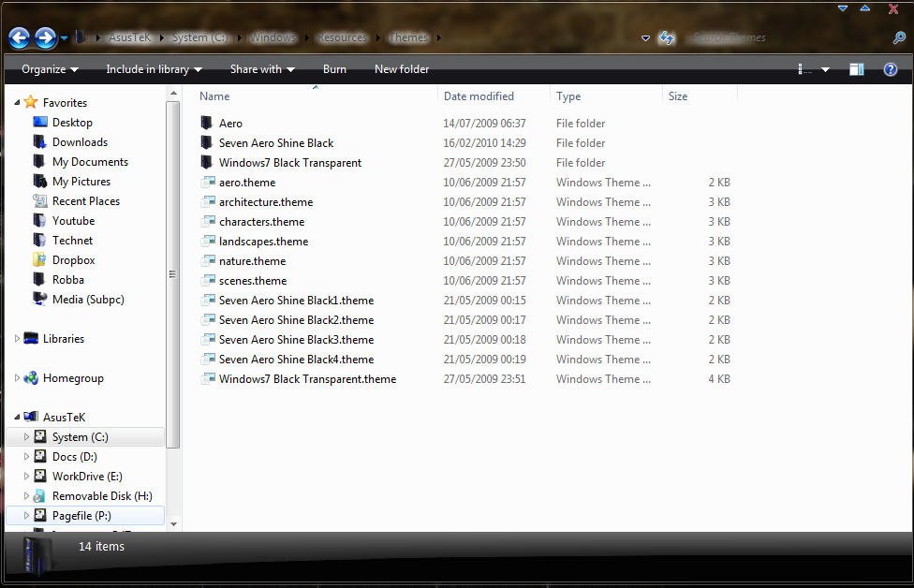Go forward with the Forward arrow button

pos(46,37)
